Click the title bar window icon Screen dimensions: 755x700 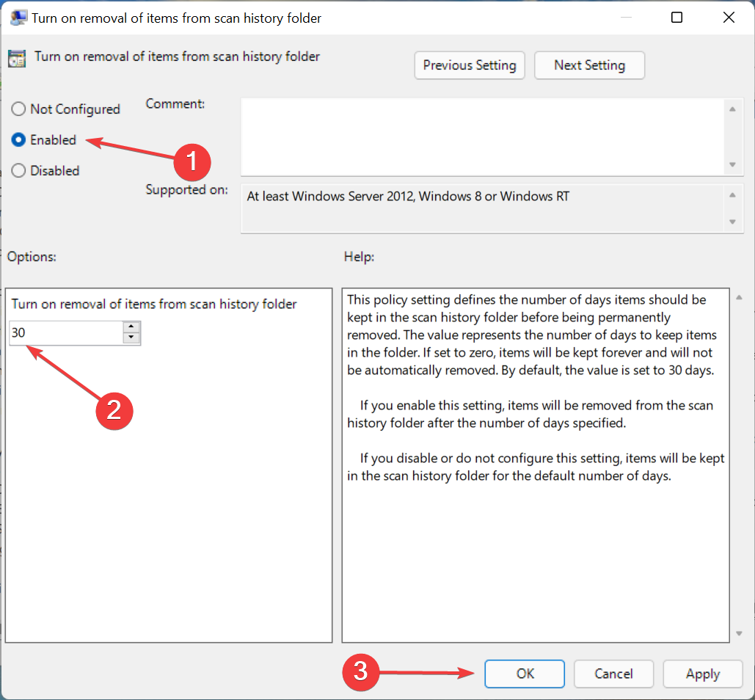click(18, 18)
